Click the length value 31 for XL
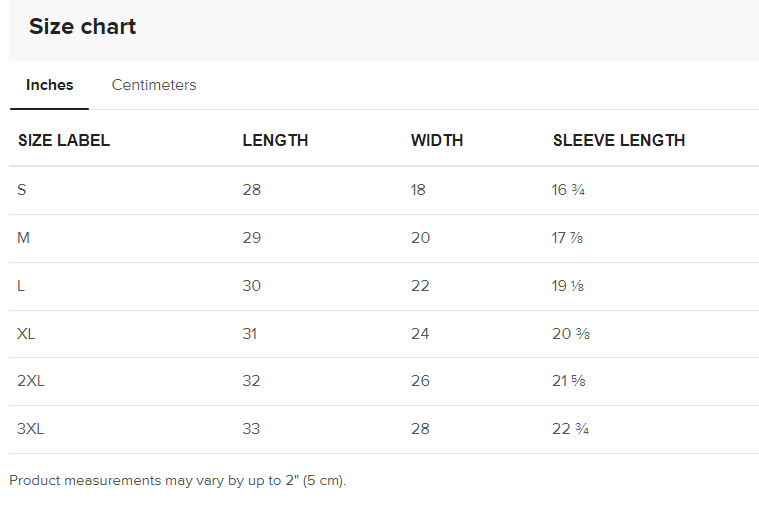The image size is (759, 509). pyautogui.click(x=250, y=334)
